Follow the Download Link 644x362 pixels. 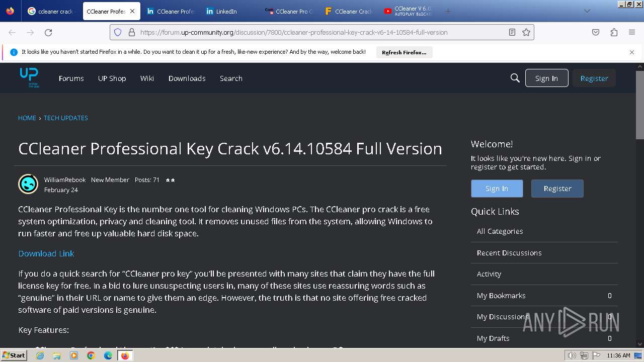pos(46,253)
